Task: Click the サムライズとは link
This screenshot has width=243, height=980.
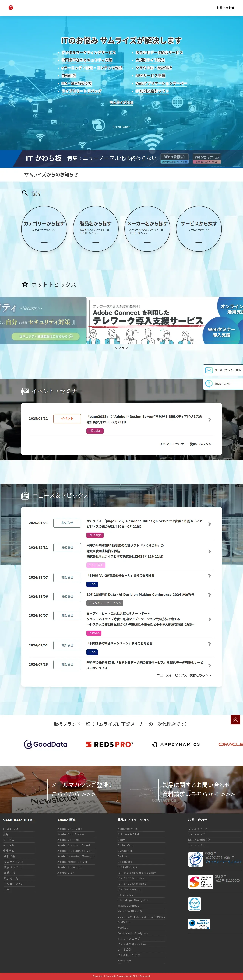Action: (x=121, y=103)
